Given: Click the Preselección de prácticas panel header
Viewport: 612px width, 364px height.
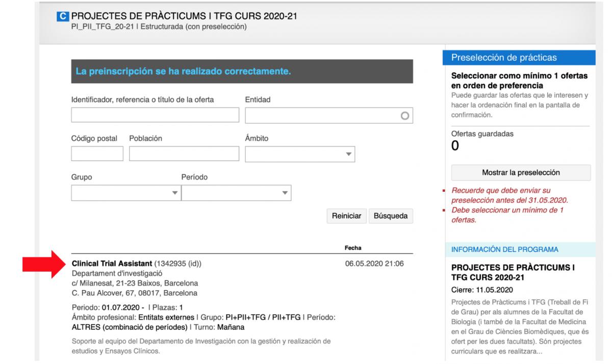Looking at the screenshot, I should 504,58.
